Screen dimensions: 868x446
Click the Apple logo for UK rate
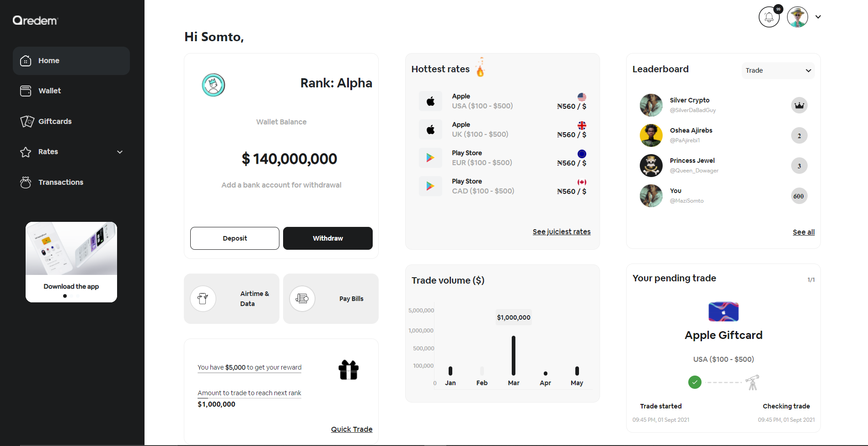point(430,129)
